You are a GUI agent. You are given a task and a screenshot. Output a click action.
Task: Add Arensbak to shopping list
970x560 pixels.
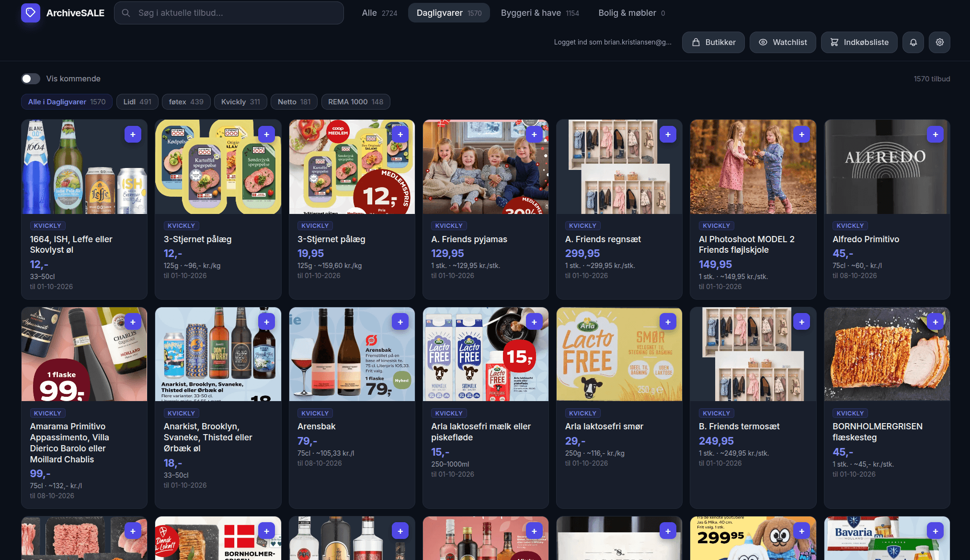click(x=400, y=322)
